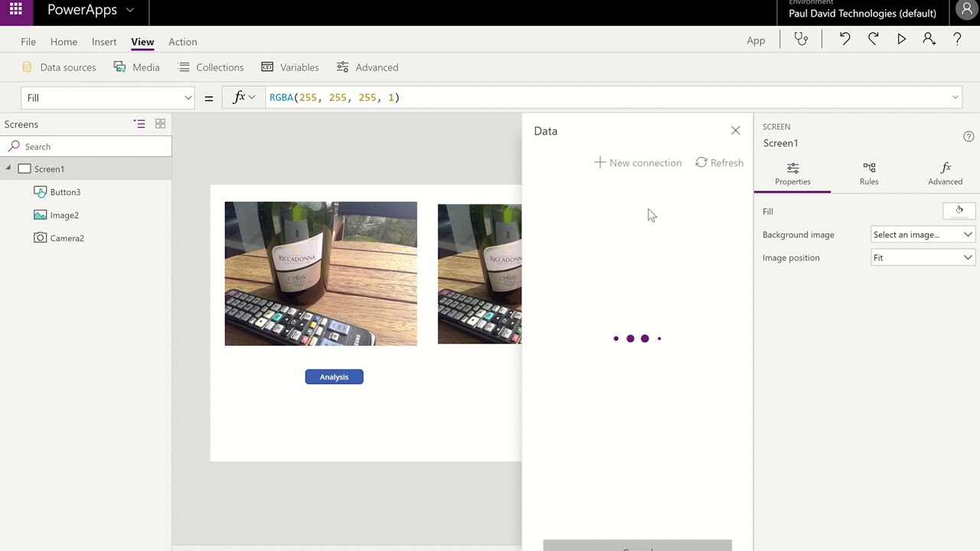Screen dimensions: 980x551
Task: Open the File menu
Action: tap(28, 41)
